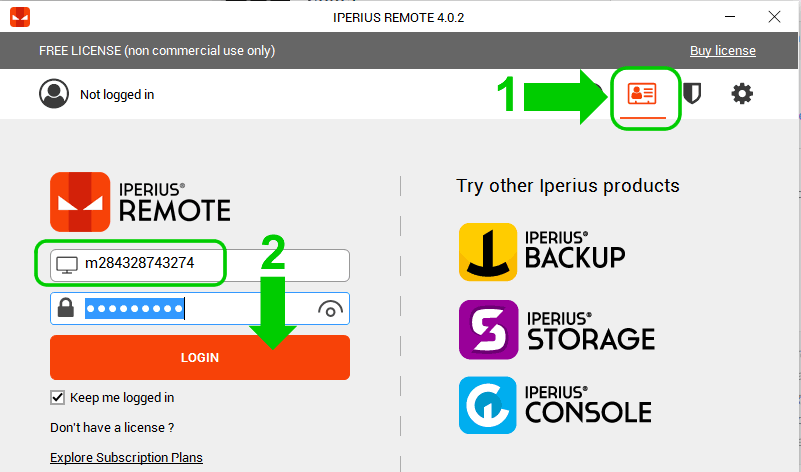Open the settings gear icon

coord(742,93)
